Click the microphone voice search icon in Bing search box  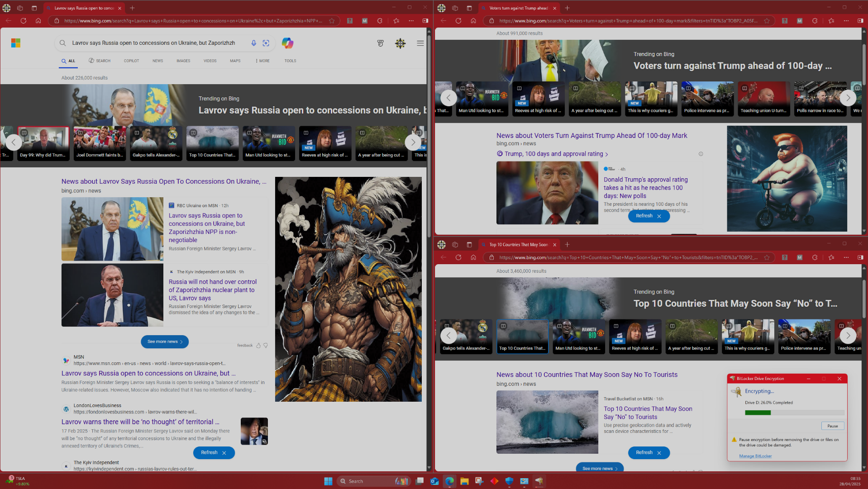pos(253,43)
